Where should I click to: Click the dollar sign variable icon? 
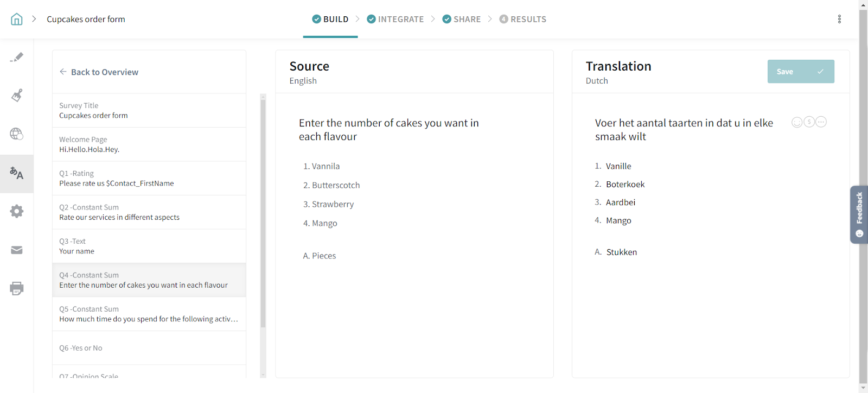(809, 122)
